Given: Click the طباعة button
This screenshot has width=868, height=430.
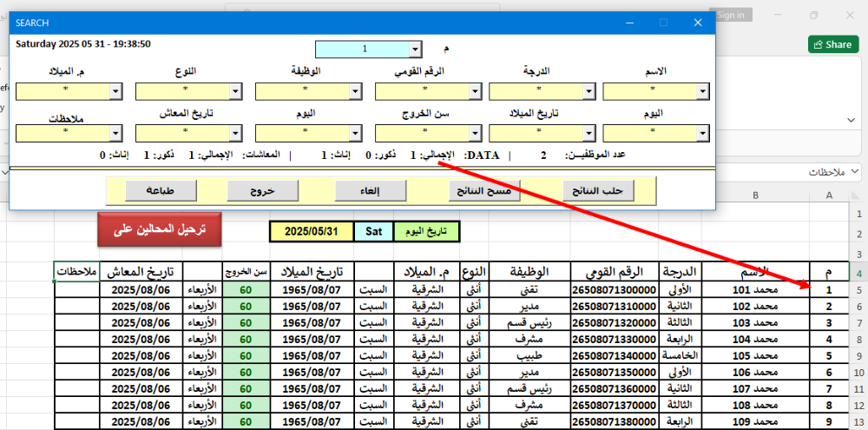Looking at the screenshot, I should 161,190.
